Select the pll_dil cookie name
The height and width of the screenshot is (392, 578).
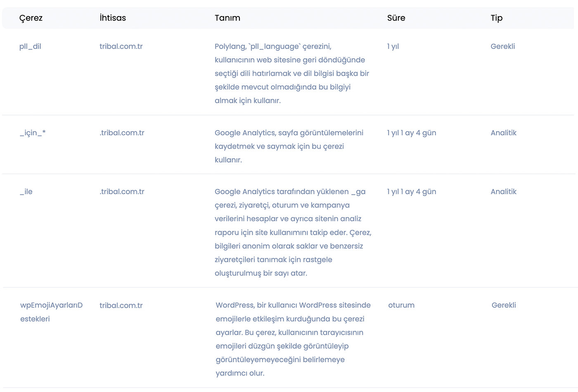[30, 47]
